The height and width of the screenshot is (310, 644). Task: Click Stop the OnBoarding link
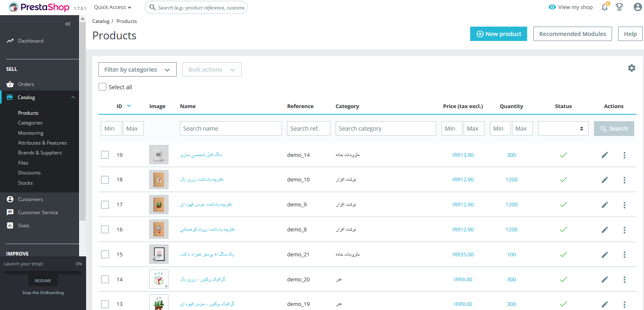(43, 293)
